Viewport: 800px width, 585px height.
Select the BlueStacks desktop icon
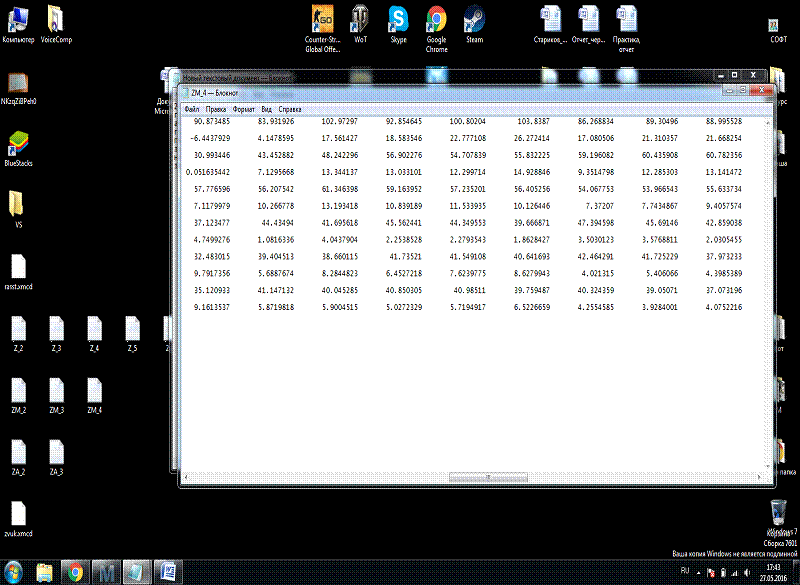(x=18, y=143)
